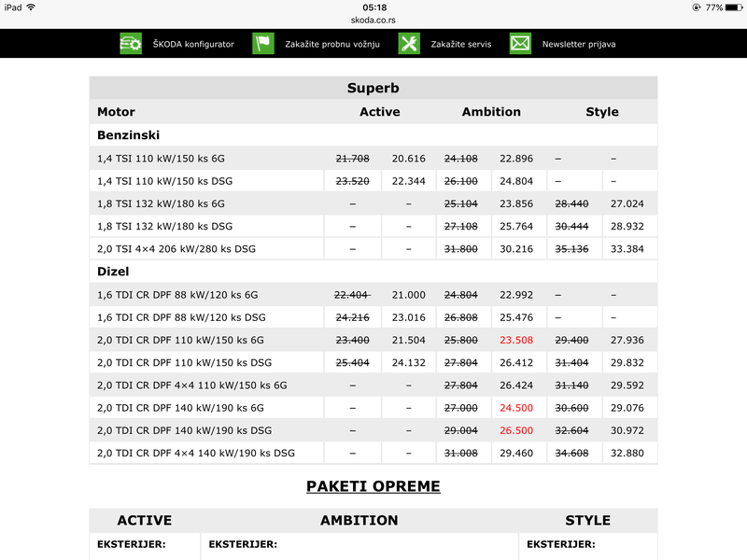Select row label 2,0 TDI CR DPF 140 kW/190 ks DSG

click(x=184, y=431)
